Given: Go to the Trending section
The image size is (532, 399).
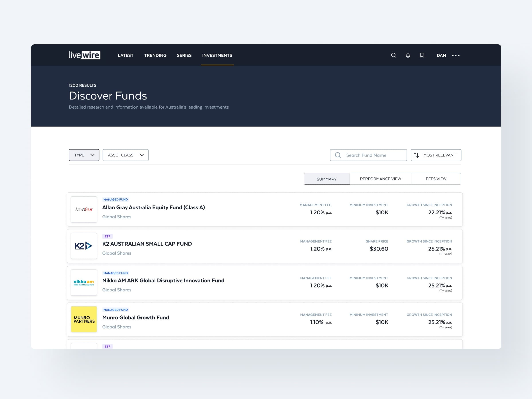Looking at the screenshot, I should pyautogui.click(x=155, y=55).
